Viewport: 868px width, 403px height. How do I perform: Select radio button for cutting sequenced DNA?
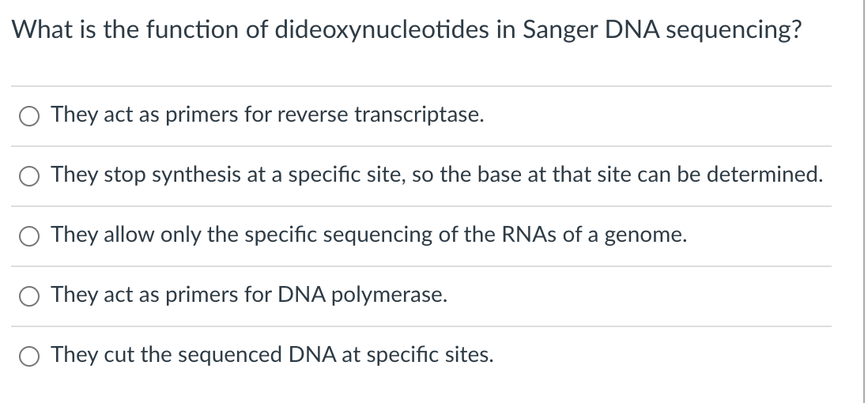[28, 356]
